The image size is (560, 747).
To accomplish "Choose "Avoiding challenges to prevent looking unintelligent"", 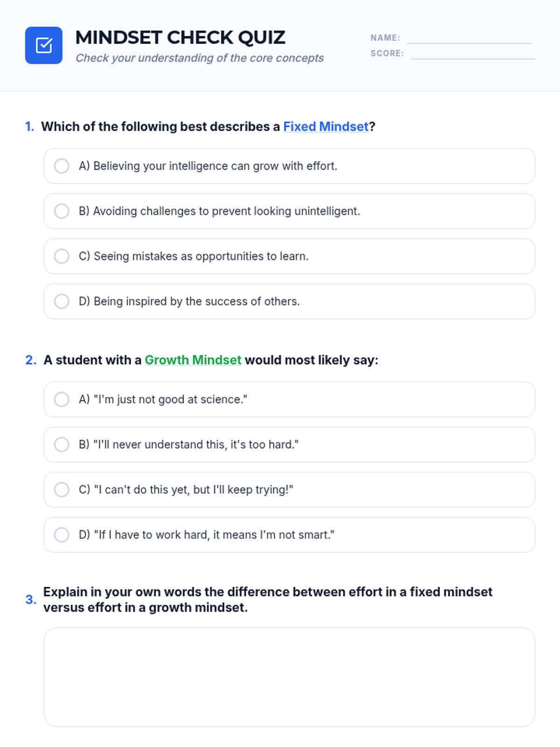I will 62,211.
